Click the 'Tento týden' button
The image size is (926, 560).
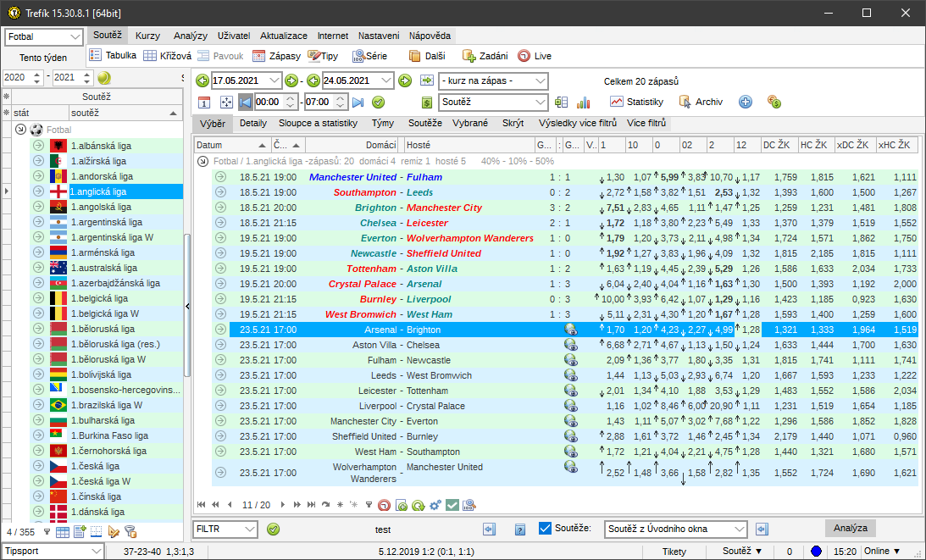point(43,58)
